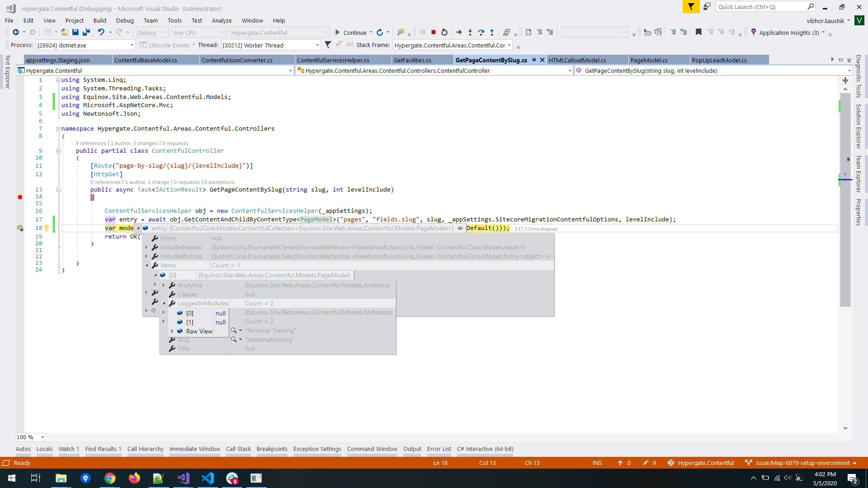Click the Break All pause icon
This screenshot has height=488, width=868.
tap(423, 32)
